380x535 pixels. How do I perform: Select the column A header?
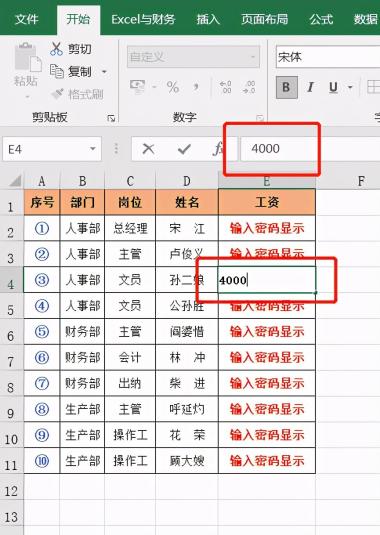click(42, 181)
